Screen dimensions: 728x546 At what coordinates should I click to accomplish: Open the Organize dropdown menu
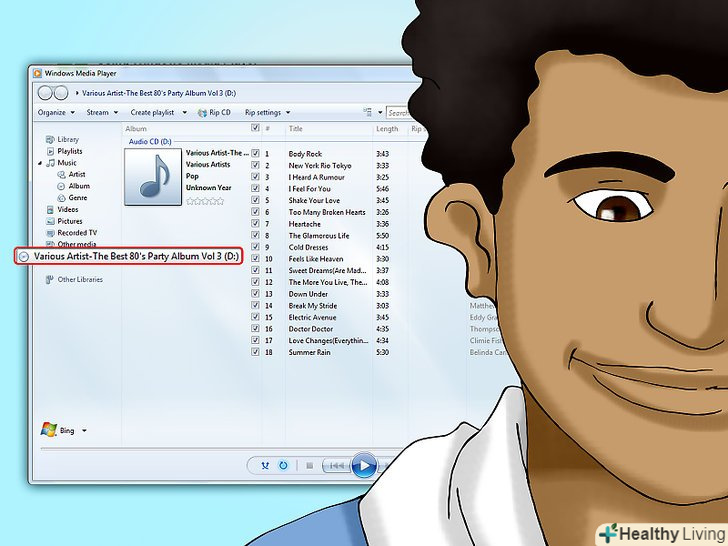(56, 112)
